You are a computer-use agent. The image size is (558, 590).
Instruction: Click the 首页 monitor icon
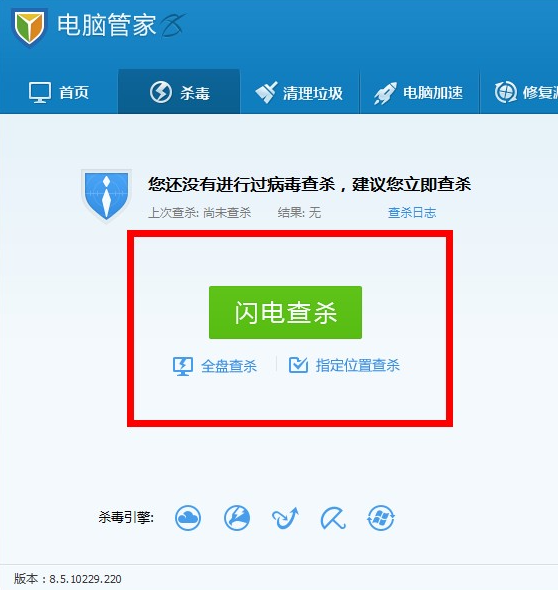point(40,92)
